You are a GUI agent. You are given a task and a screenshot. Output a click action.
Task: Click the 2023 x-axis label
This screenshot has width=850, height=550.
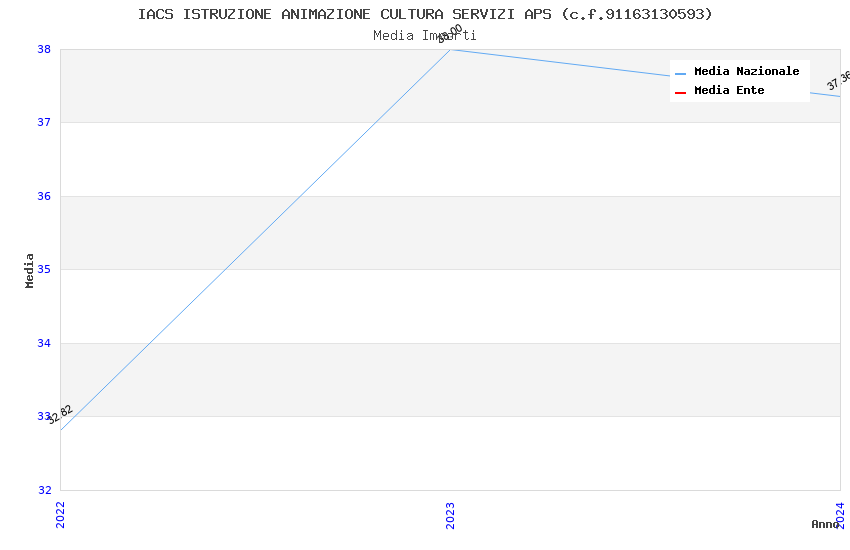pyautogui.click(x=450, y=515)
